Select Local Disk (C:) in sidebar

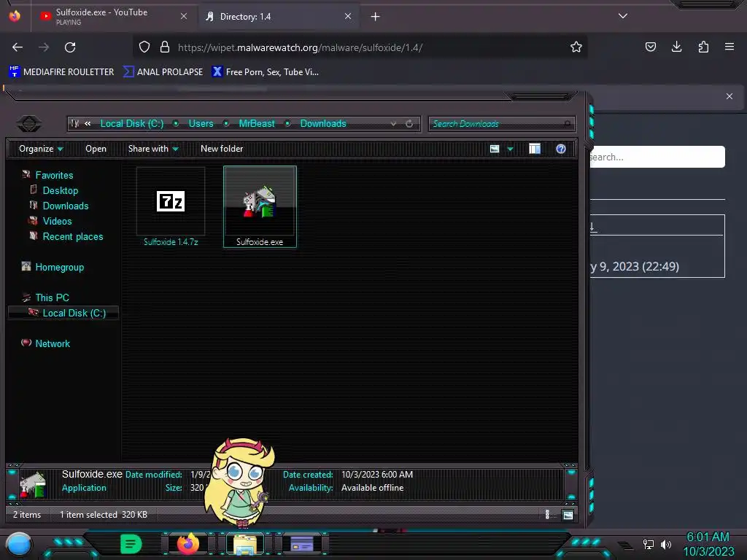(x=63, y=313)
